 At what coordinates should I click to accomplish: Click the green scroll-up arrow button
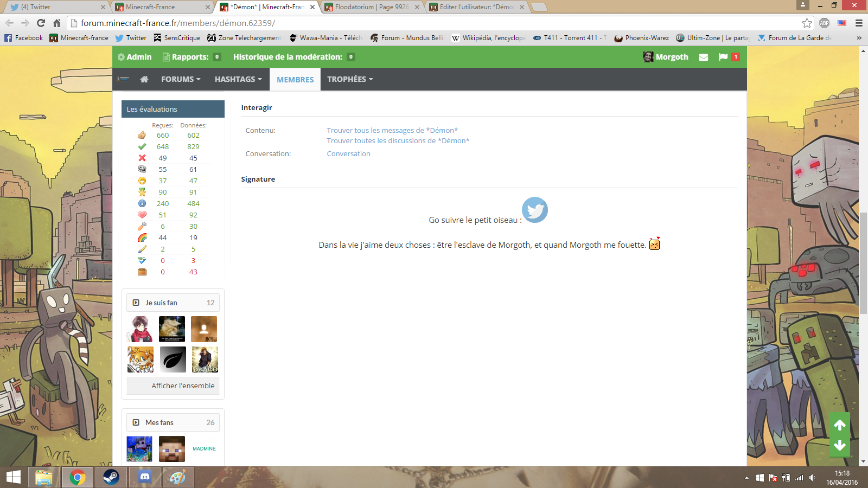tap(840, 425)
